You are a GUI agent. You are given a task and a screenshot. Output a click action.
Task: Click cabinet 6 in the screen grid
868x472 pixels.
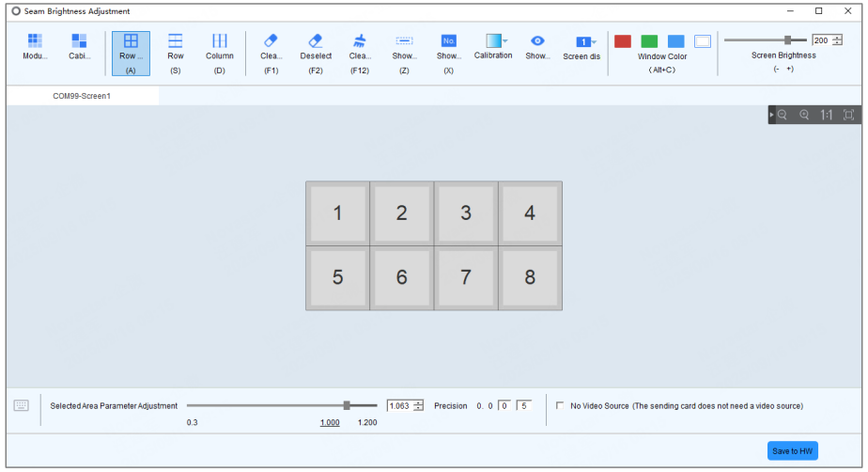[x=402, y=277]
